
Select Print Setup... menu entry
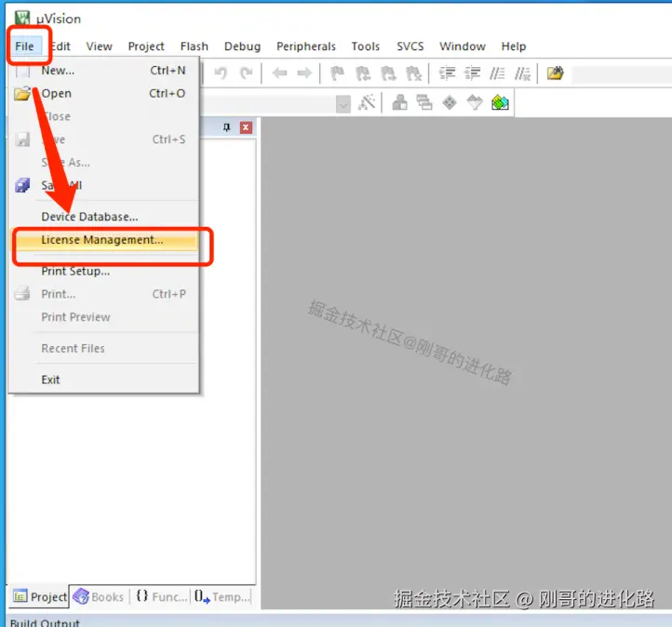click(104, 271)
